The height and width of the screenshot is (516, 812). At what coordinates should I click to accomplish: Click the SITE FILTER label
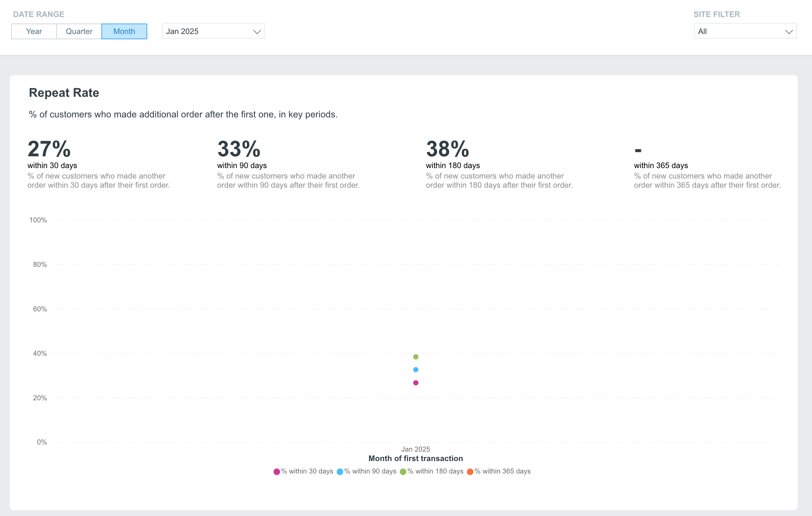pyautogui.click(x=717, y=14)
